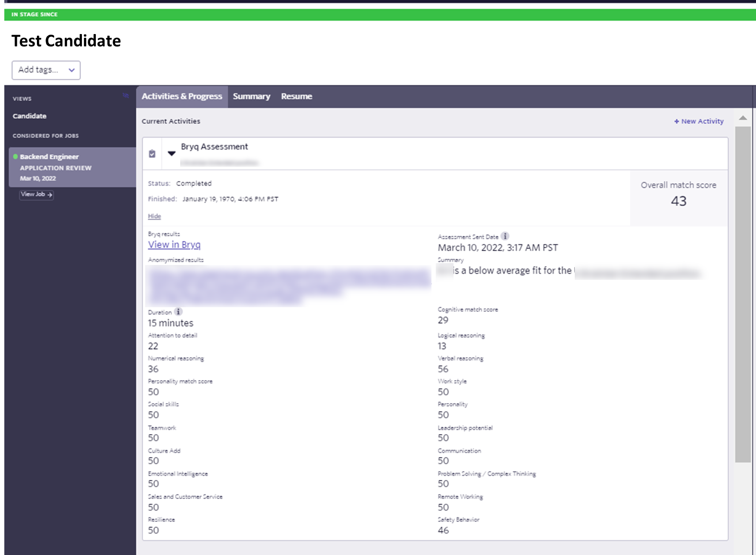Click info icon beside Assessment Sent Date
The width and height of the screenshot is (756, 555).
(x=505, y=236)
